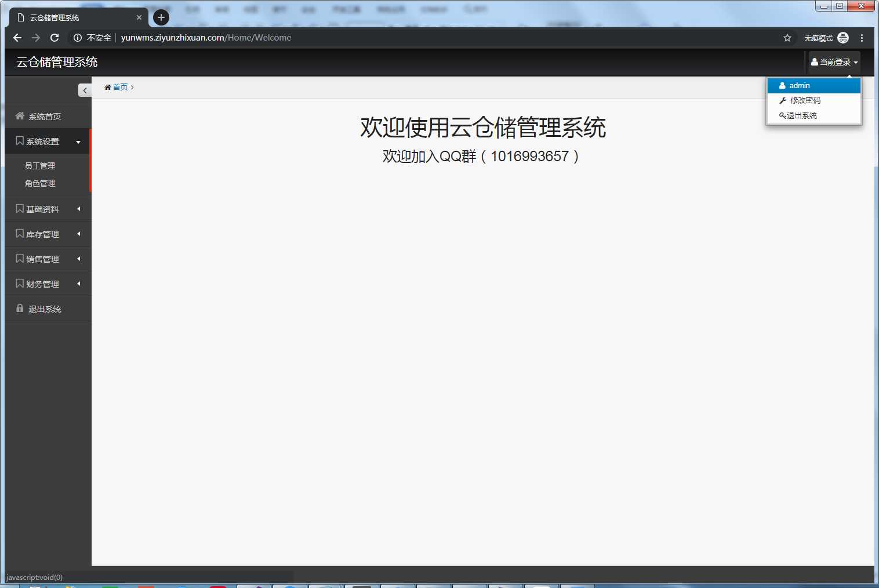Close the 云仓储管理系统 browser tab
The image size is (879, 588).
point(139,17)
